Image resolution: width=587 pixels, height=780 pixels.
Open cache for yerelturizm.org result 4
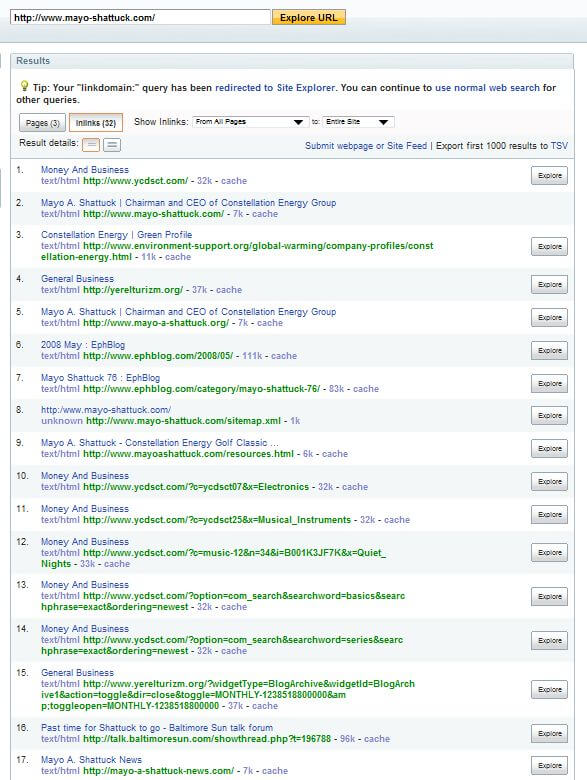pyautogui.click(x=229, y=290)
